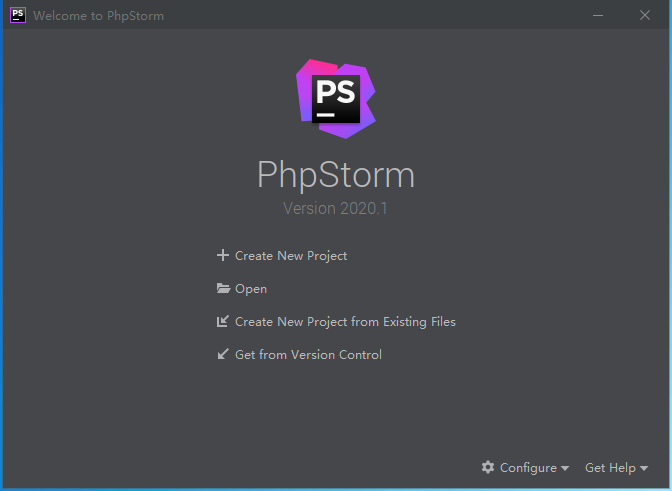
Task: Click the Version 2020.1 text
Action: click(x=335, y=209)
